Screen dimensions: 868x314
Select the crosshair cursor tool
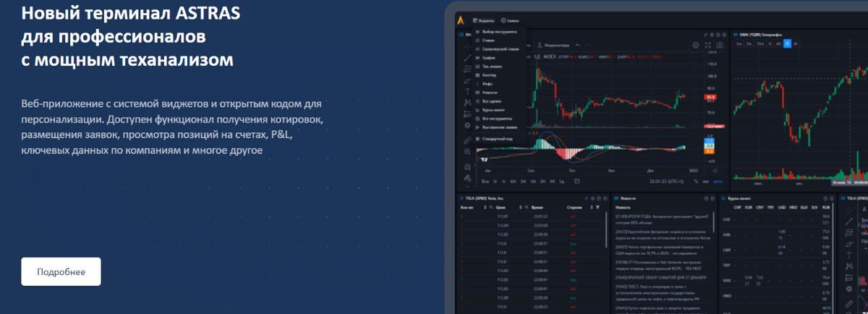467,47
